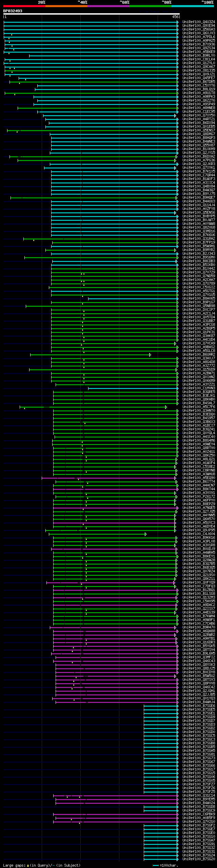Select the UniRef100_A9U1T8 entry
217x868 pixels.
tap(199, 93)
